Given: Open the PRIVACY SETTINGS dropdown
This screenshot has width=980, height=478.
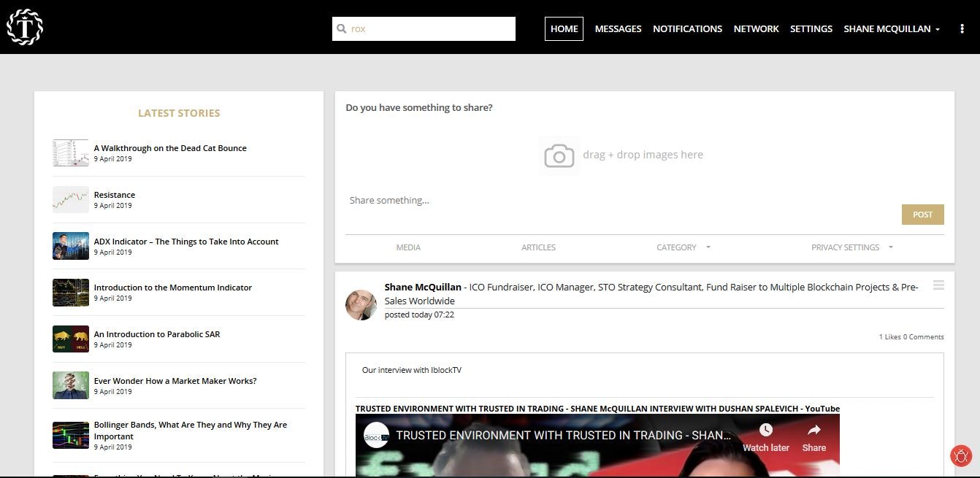Looking at the screenshot, I should click(x=851, y=247).
